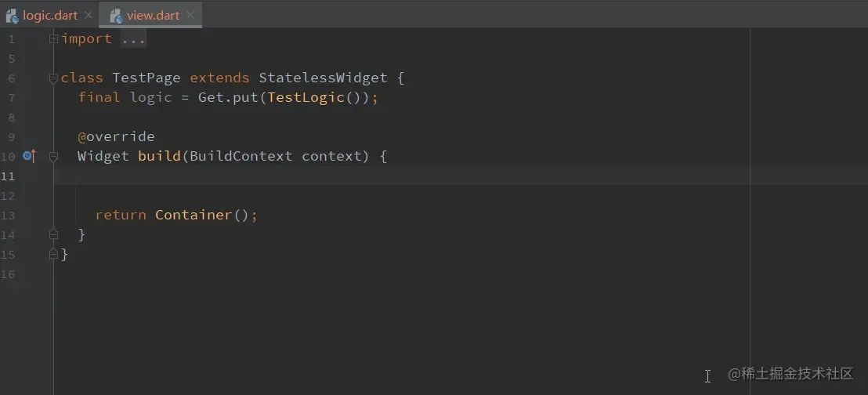
Task: Expand the folded import block
Action: tap(53, 38)
